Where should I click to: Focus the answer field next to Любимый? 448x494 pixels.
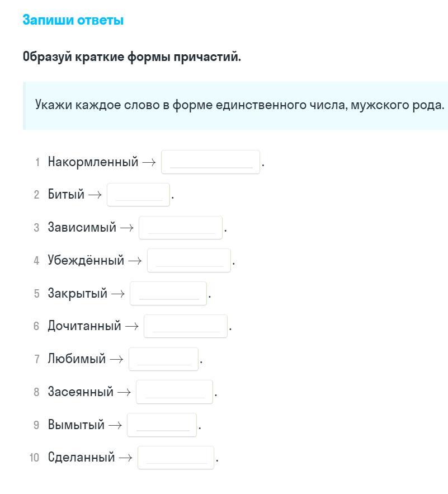click(x=163, y=359)
